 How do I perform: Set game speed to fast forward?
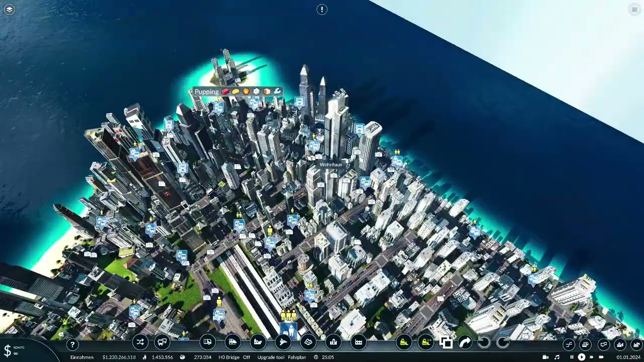point(592,357)
